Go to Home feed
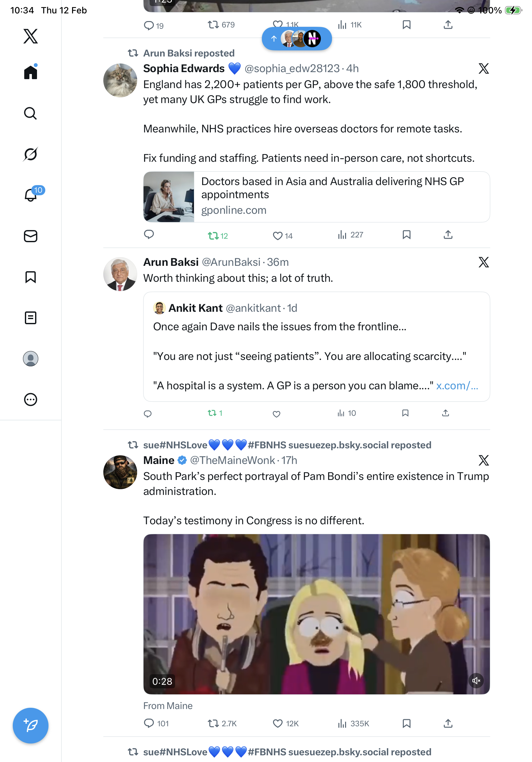Viewport: 532px width, 762px height. click(x=31, y=72)
